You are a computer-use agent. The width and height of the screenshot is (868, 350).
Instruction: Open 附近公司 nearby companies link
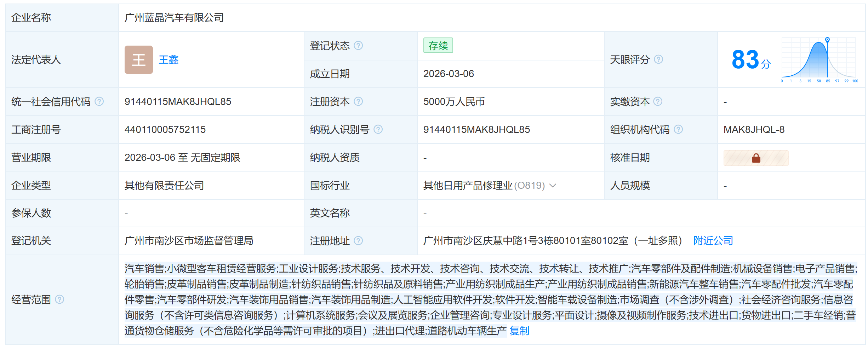713,241
